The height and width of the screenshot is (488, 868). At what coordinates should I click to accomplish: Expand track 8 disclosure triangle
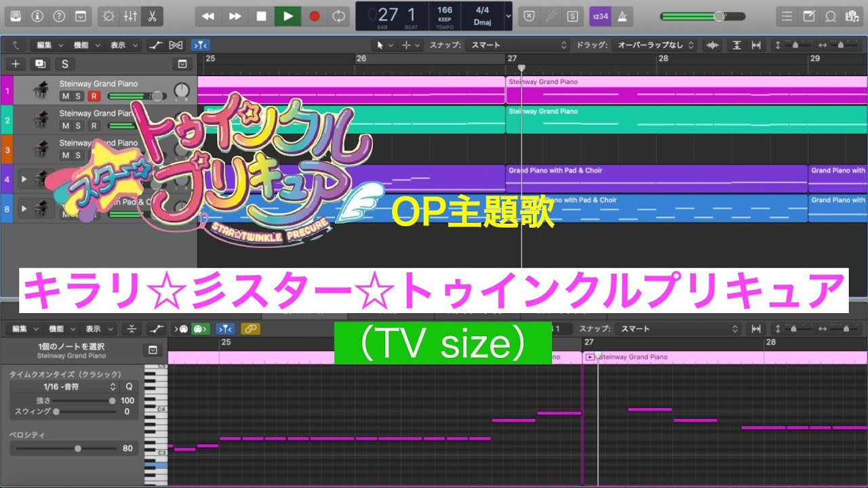tap(24, 209)
